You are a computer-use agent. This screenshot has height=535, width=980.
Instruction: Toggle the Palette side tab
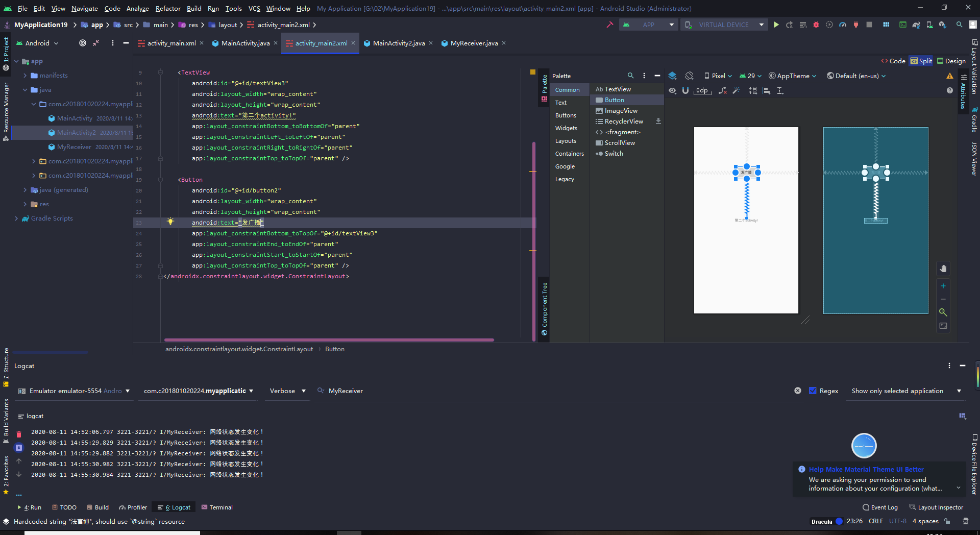tap(544, 87)
